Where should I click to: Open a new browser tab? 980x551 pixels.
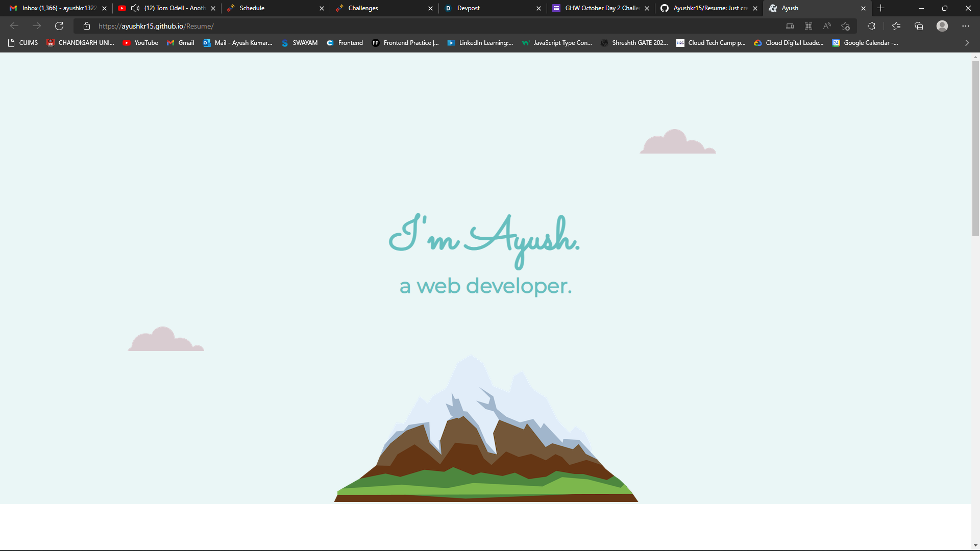[x=881, y=8]
